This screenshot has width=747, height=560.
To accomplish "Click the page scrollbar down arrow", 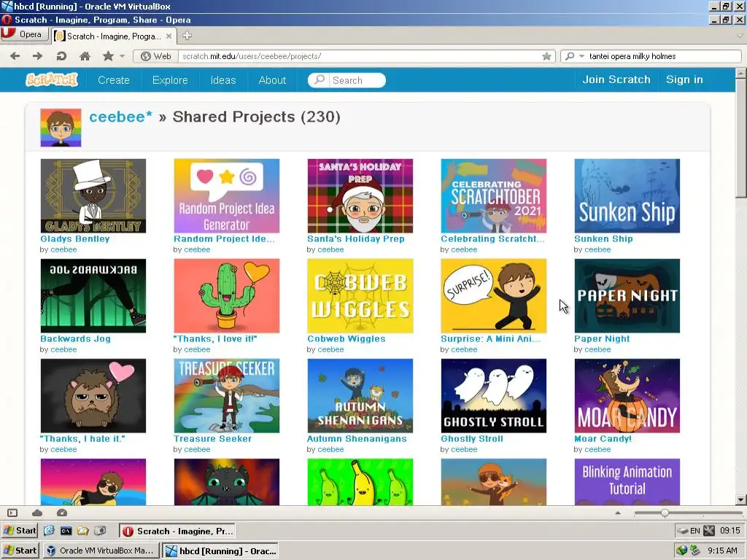I will (741, 500).
